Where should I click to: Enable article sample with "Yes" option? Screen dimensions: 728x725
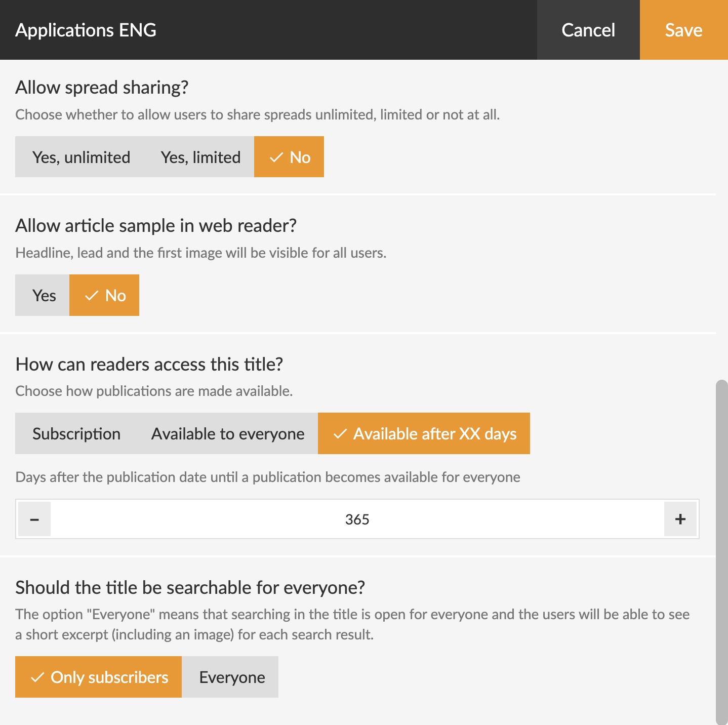coord(44,295)
